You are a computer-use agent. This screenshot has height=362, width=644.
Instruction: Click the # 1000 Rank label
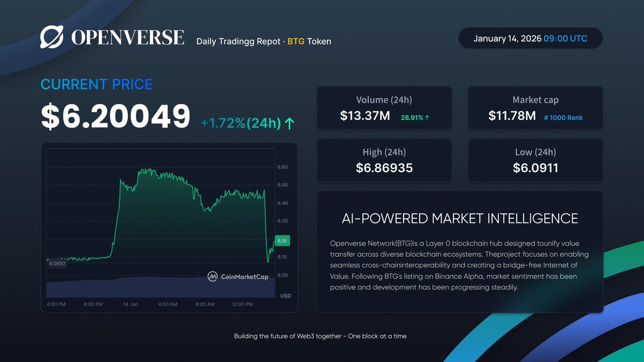pyautogui.click(x=563, y=117)
